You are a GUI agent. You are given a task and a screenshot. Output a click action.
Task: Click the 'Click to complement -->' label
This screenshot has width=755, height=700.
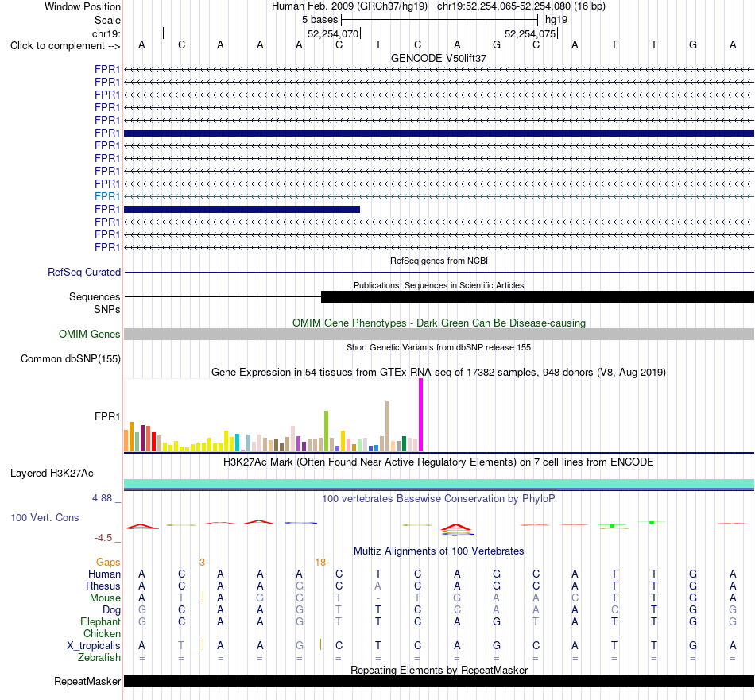click(x=65, y=46)
